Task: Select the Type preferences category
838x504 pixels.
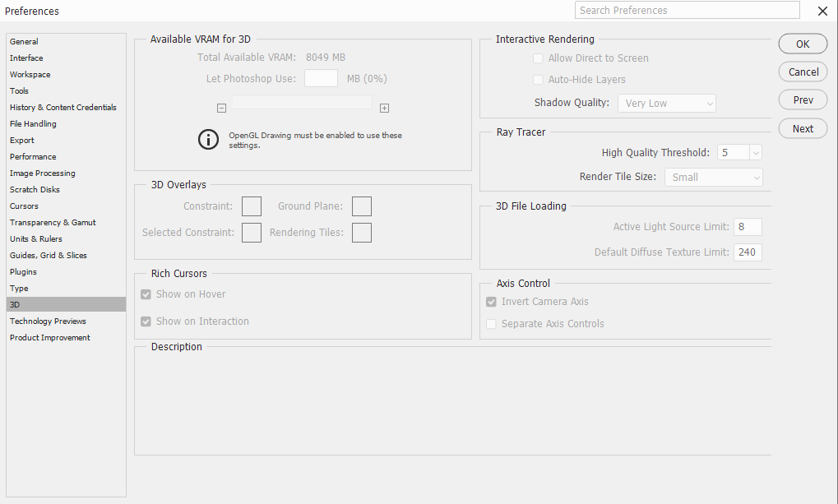Action: coord(67,289)
